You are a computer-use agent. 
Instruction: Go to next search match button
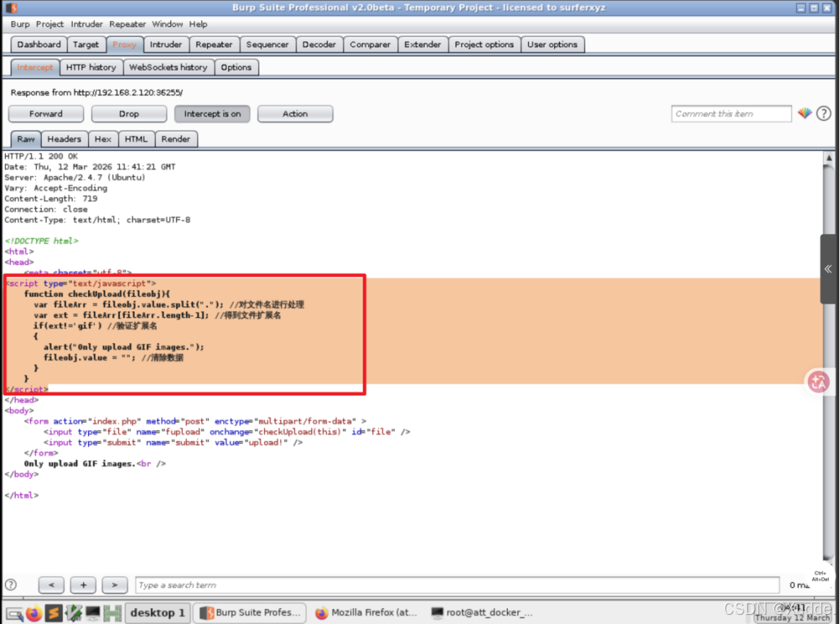[115, 585]
